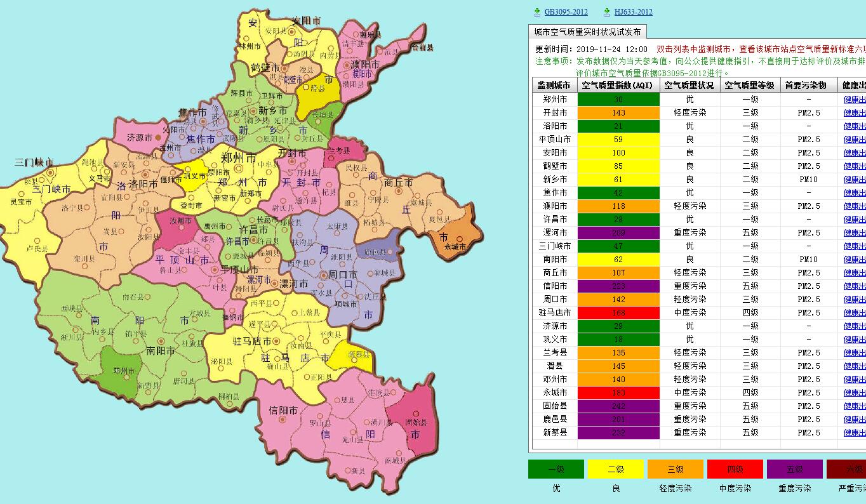Click the Xuchang (许昌市) city circle marker

click(255, 240)
